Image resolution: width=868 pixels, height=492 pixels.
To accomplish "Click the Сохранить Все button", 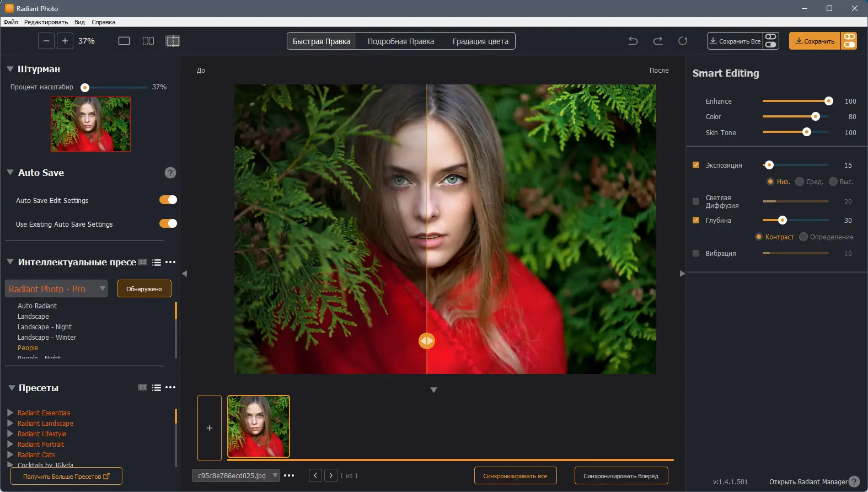I will click(735, 41).
